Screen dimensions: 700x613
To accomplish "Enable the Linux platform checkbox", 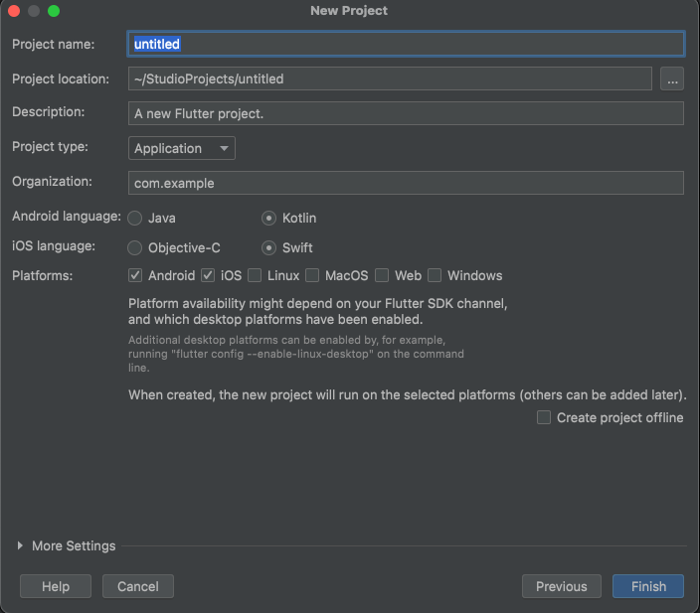I will [255, 275].
